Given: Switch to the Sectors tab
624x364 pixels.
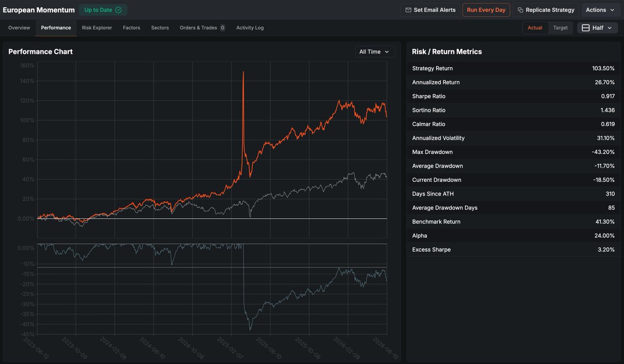Looking at the screenshot, I should [160, 28].
